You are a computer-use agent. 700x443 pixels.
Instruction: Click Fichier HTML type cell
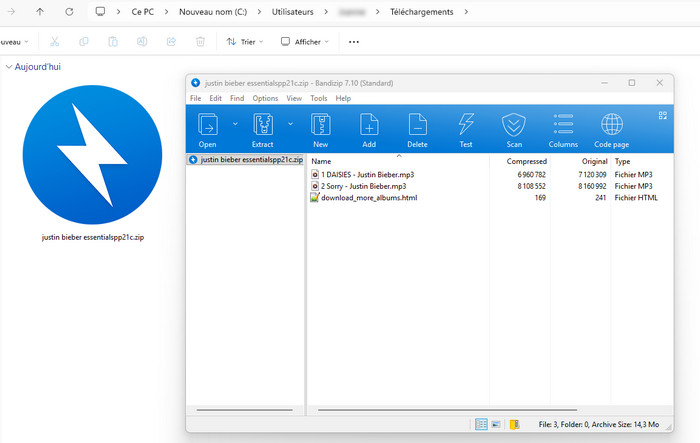(x=636, y=198)
